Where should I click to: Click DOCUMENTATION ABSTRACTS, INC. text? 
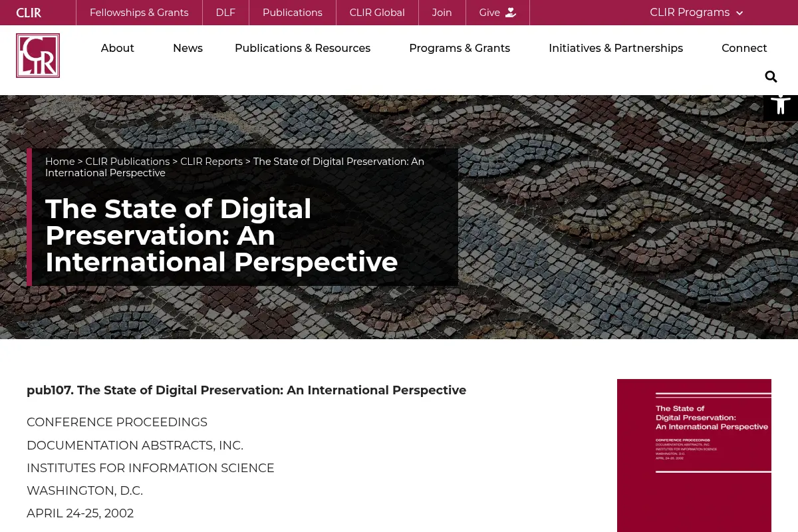[135, 446]
